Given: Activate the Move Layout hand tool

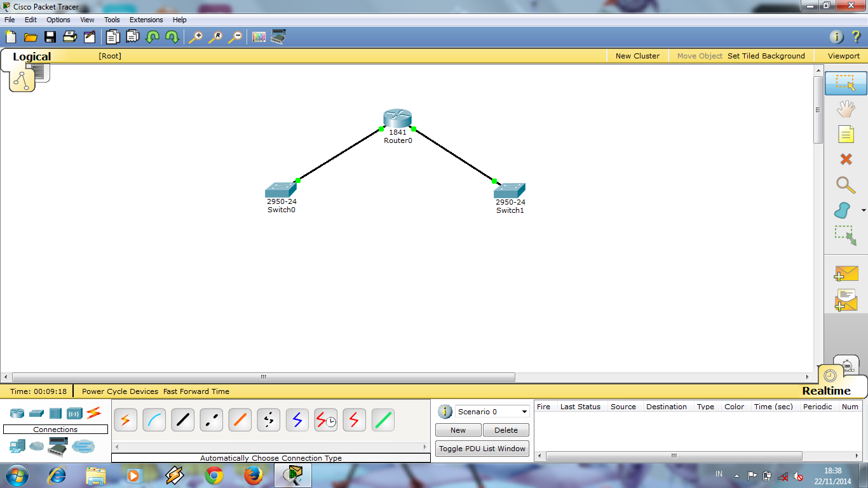Looking at the screenshot, I should pos(846,109).
